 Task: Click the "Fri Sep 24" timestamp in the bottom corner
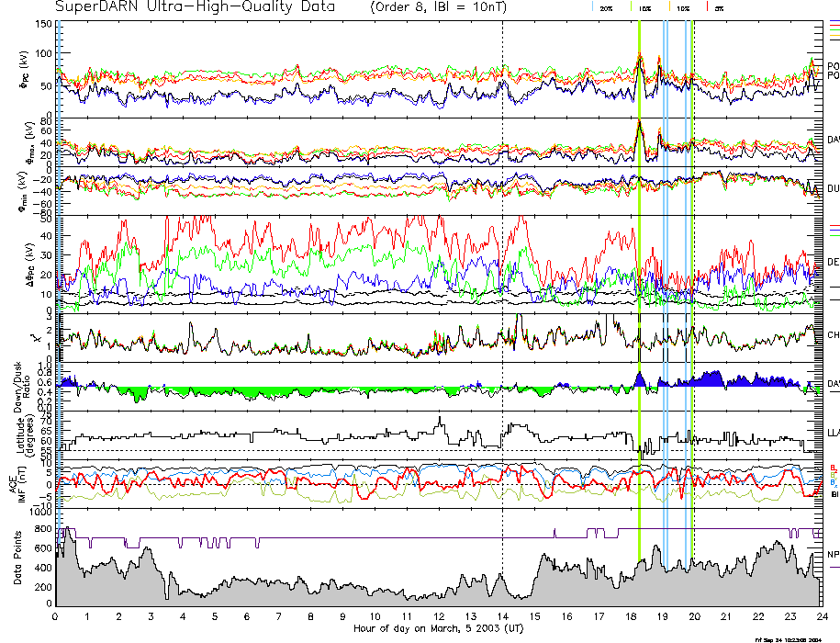[788, 639]
